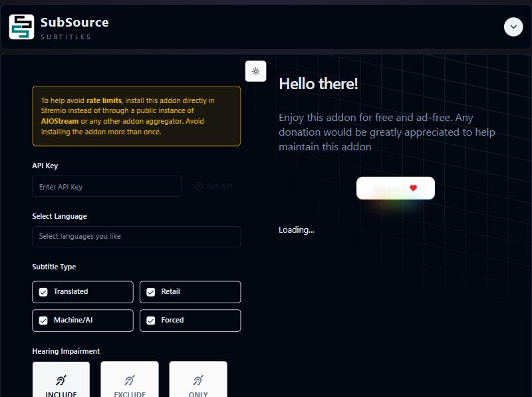Click the Hearing Impairment label

point(66,351)
